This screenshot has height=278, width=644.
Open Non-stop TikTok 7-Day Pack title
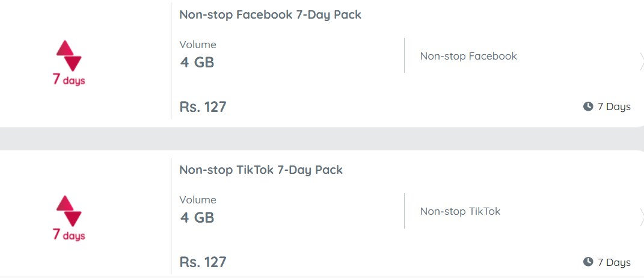coord(261,170)
